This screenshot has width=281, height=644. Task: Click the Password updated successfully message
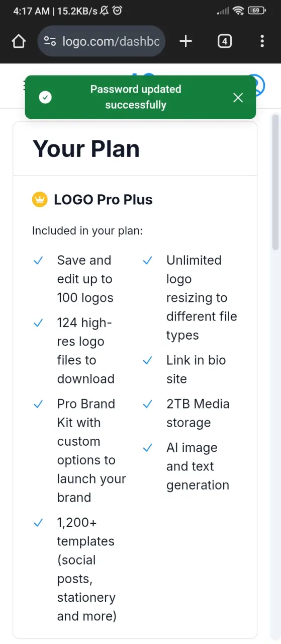tap(136, 97)
